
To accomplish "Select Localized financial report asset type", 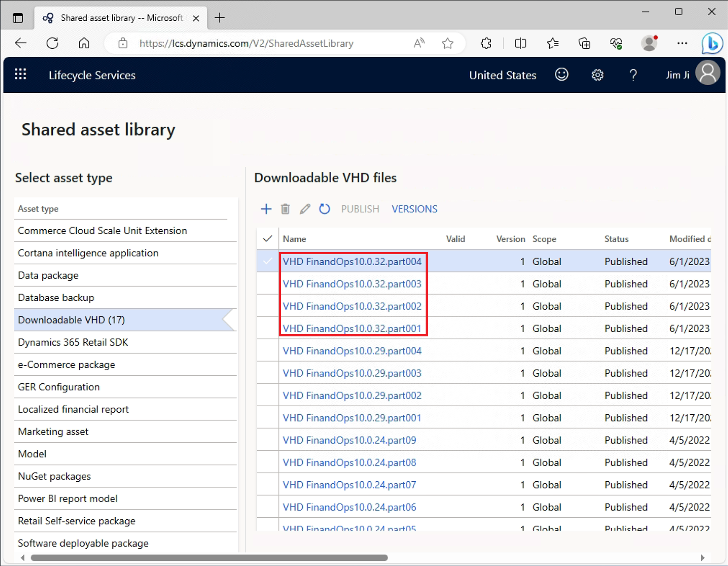I will 125,409.
